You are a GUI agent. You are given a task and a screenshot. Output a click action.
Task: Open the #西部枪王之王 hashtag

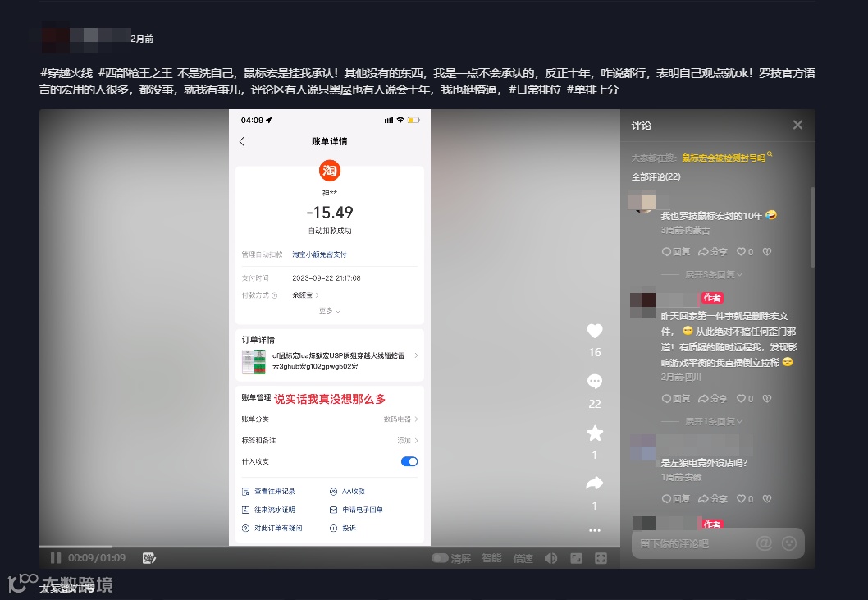pos(135,73)
